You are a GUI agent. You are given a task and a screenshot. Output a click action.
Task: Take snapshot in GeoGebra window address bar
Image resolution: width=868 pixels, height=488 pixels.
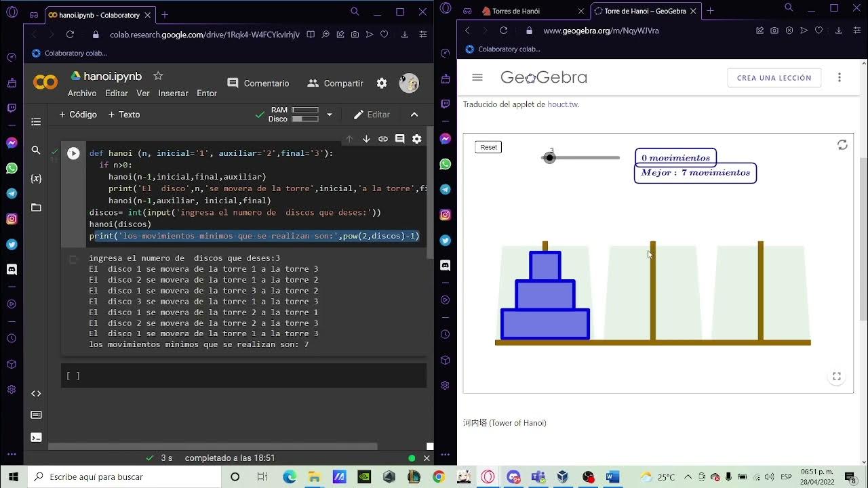[774, 30]
